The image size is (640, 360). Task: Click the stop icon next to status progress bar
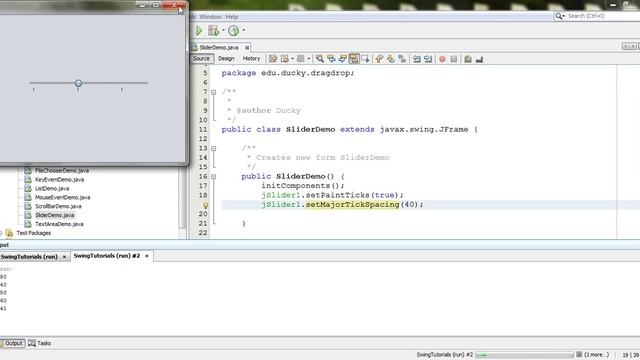(x=579, y=355)
